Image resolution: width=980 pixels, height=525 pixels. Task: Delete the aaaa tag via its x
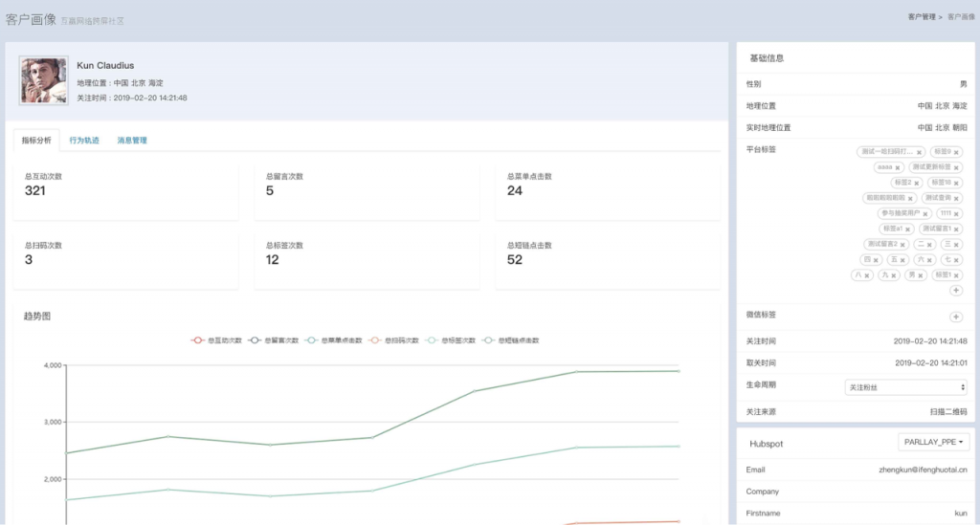(x=900, y=167)
